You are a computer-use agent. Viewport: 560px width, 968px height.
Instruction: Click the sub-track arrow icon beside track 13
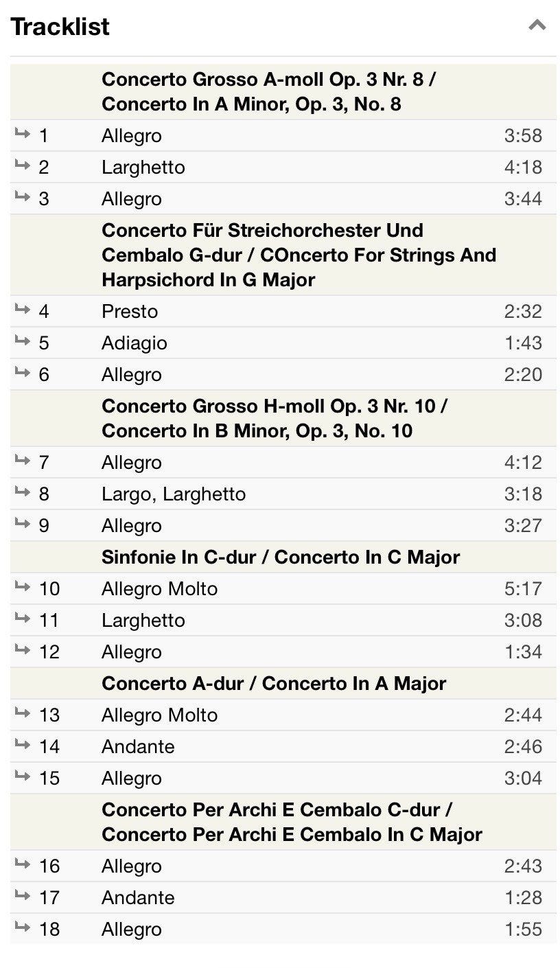[x=23, y=713]
